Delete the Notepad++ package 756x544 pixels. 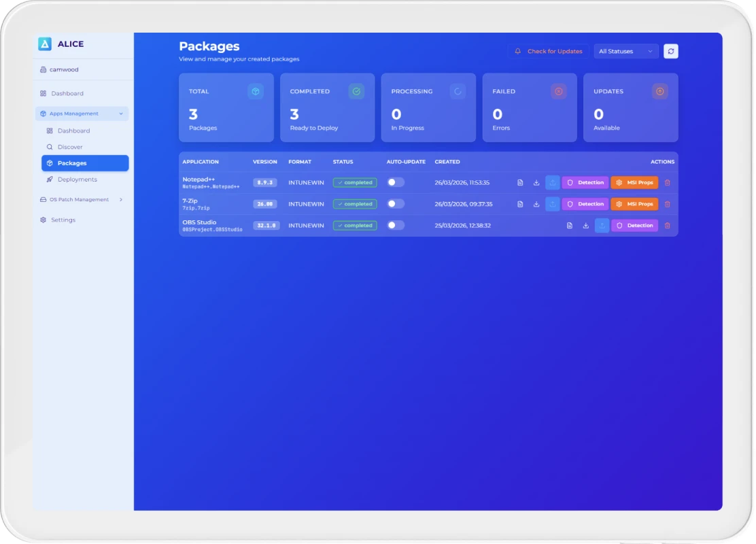point(667,183)
